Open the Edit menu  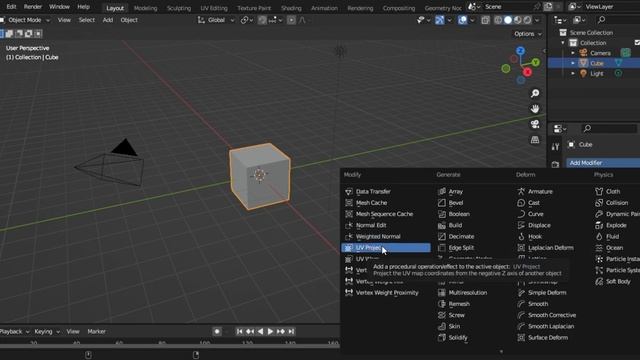pos(11,7)
